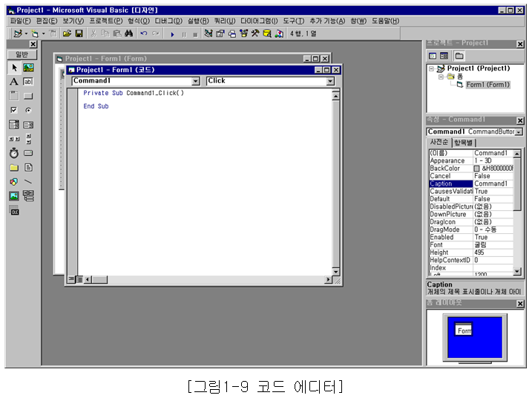Click the Undo toolbar icon
532x404 pixels.
[144, 33]
